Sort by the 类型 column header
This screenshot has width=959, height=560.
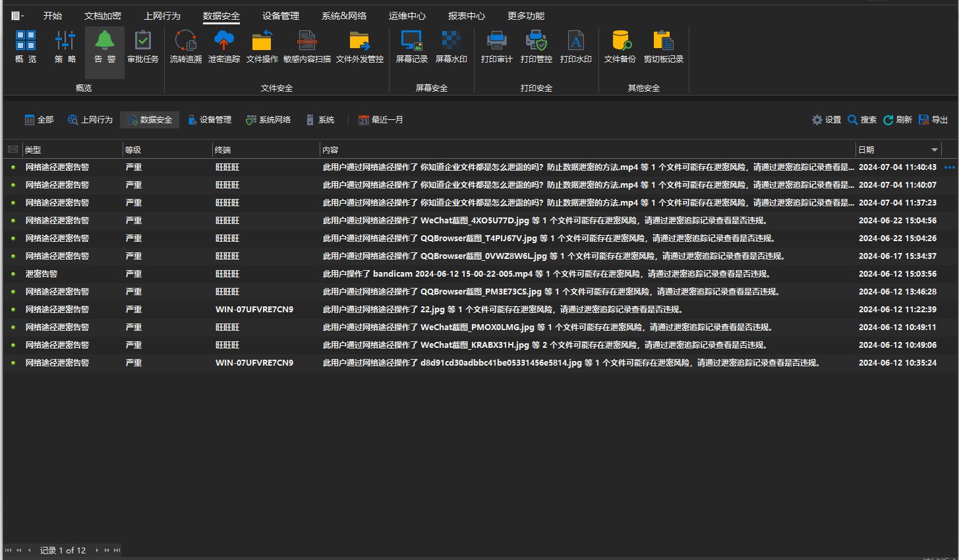click(x=73, y=150)
